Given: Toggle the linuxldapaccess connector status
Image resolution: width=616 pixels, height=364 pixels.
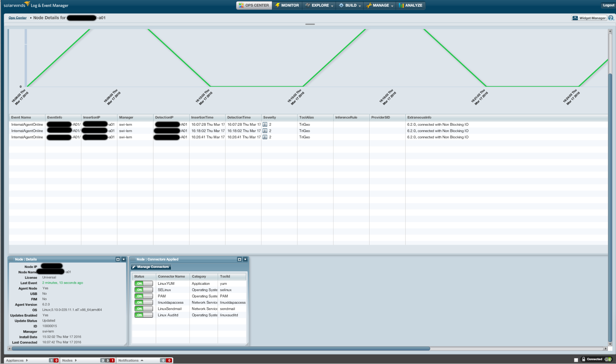Looking at the screenshot, I should pos(144,302).
